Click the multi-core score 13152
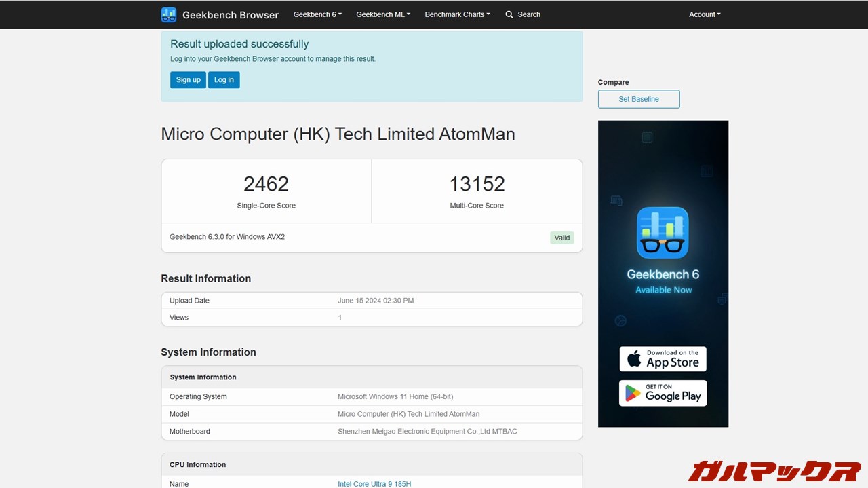This screenshot has height=488, width=868. pos(477,184)
